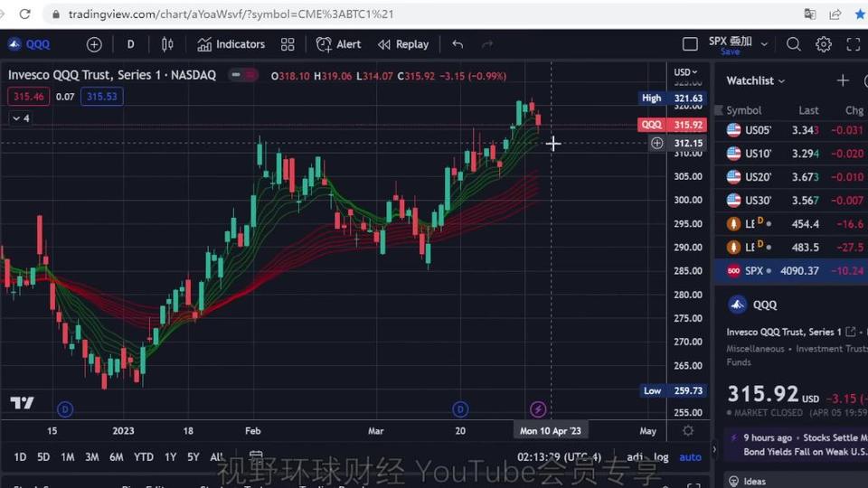Sort watchlist by Last column

(x=808, y=110)
